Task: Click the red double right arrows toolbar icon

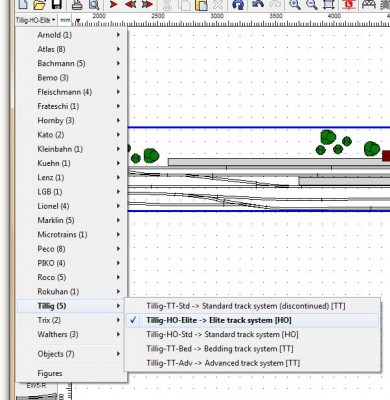Action: 147,5
